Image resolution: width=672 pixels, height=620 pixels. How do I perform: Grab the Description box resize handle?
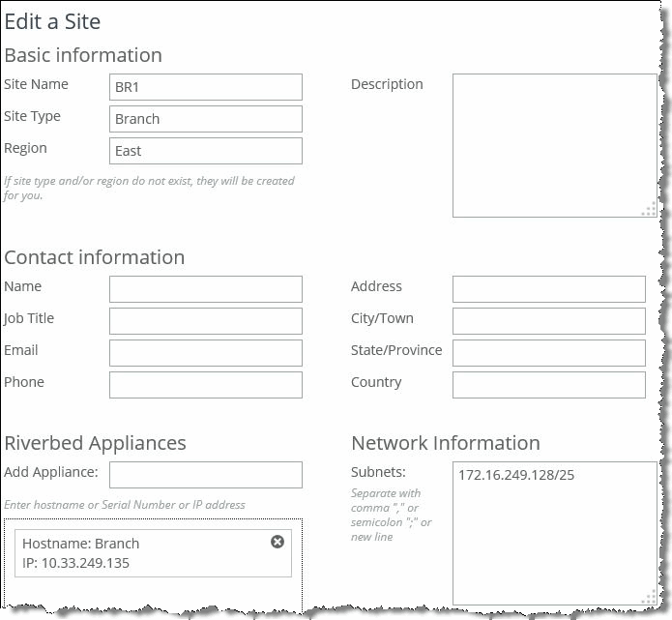click(650, 211)
